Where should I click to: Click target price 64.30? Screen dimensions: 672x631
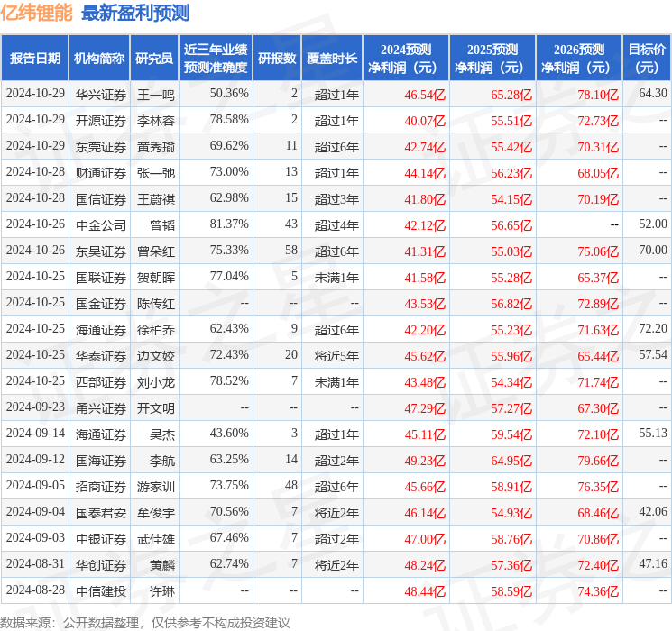pos(653,94)
